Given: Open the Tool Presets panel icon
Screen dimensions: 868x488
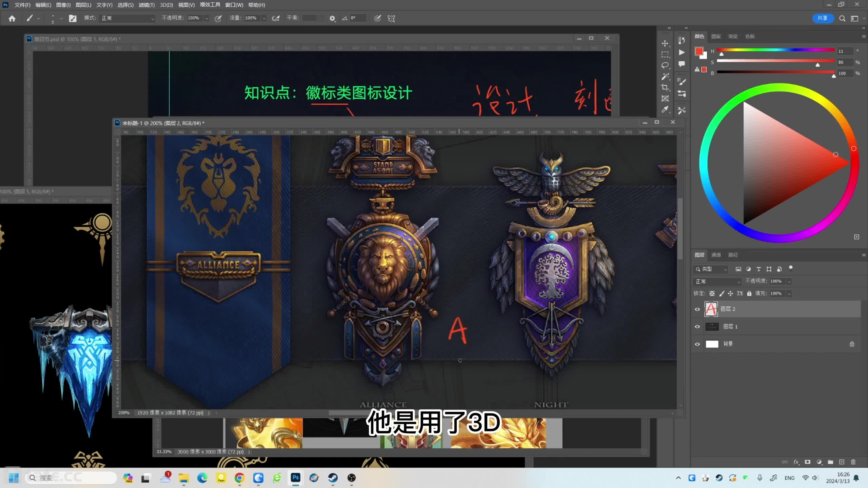Looking at the screenshot, I should click(x=682, y=110).
